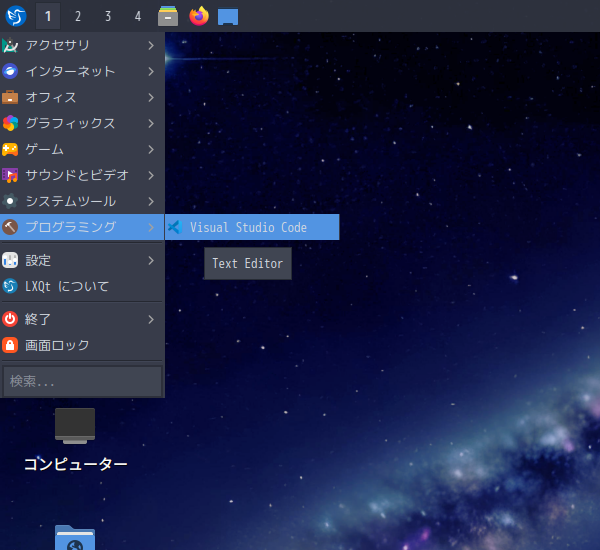Expand arrow next to グラフィックス
Image resolution: width=600 pixels, height=550 pixels.
point(151,124)
